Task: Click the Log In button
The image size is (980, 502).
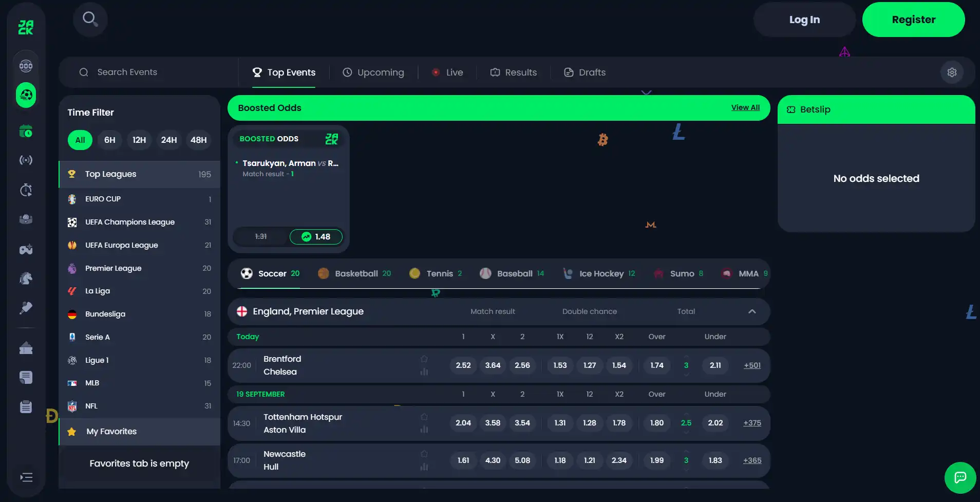Action: 804,20
